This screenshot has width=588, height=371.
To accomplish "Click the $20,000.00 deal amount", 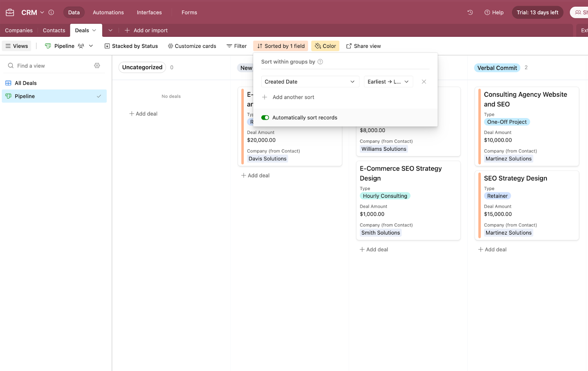I will click(261, 140).
